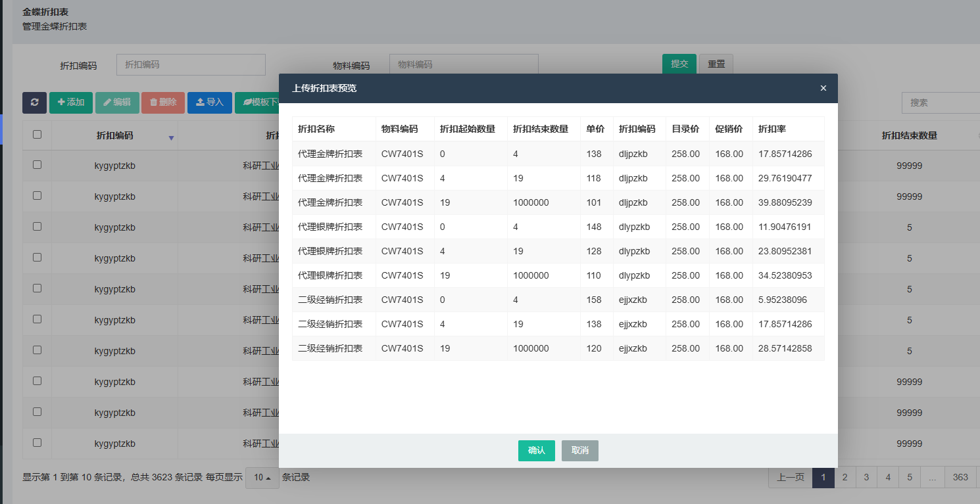Click the 上传折扣表预览 dialog title
980x504 pixels.
tap(324, 88)
